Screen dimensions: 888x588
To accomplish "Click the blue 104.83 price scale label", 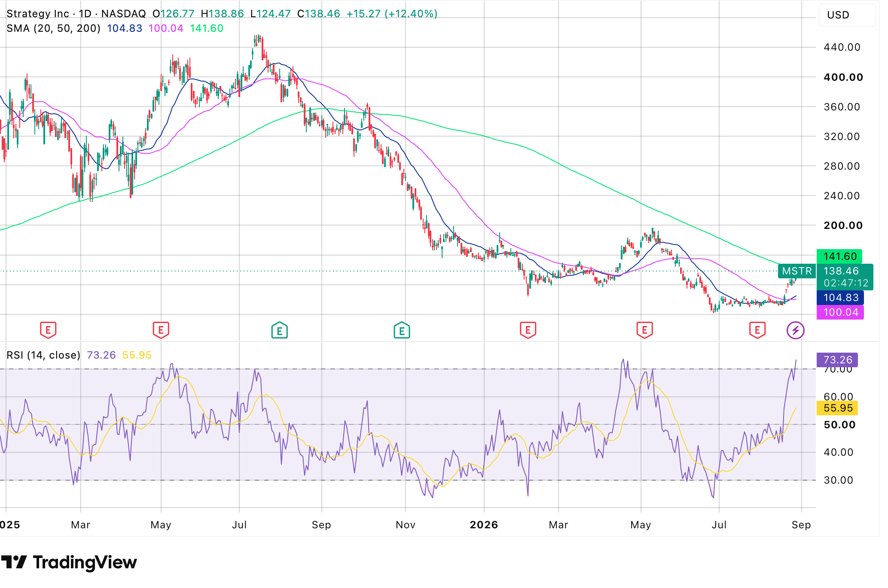I will [x=840, y=298].
